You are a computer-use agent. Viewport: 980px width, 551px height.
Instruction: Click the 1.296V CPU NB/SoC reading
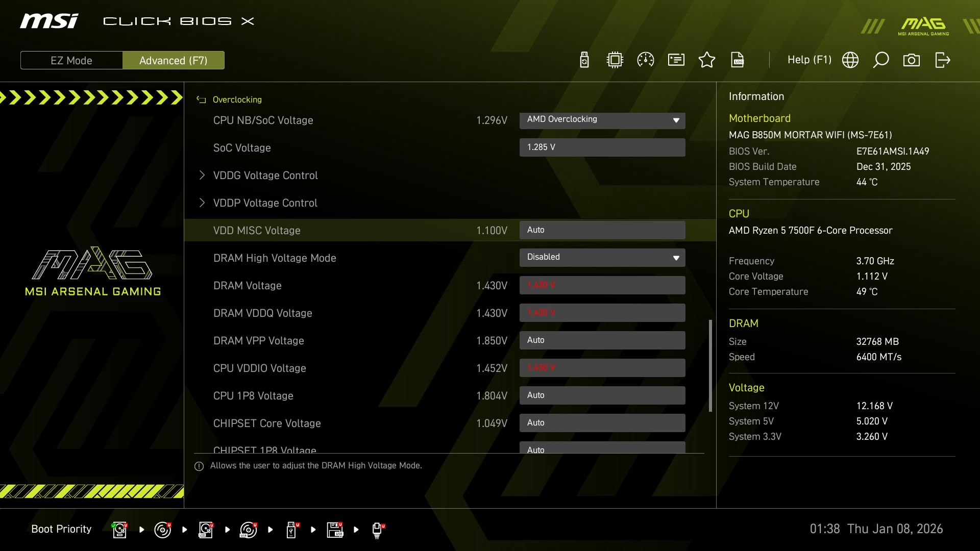[x=492, y=120]
